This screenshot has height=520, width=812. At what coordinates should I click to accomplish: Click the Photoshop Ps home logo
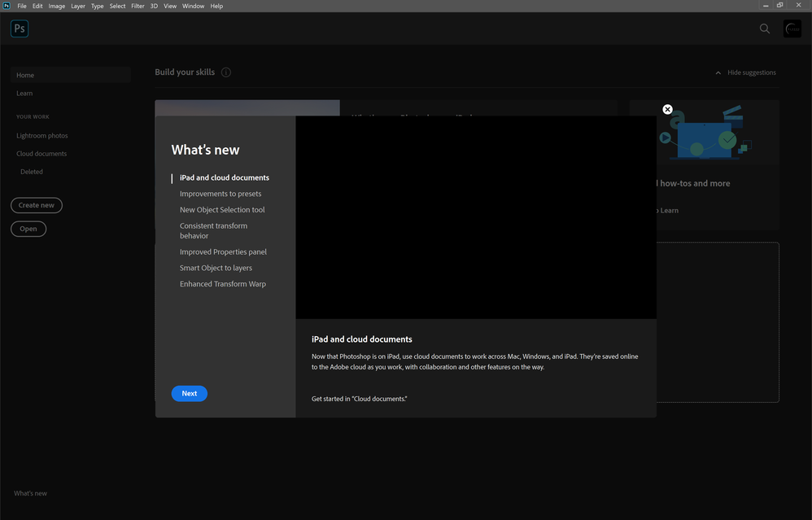click(20, 28)
